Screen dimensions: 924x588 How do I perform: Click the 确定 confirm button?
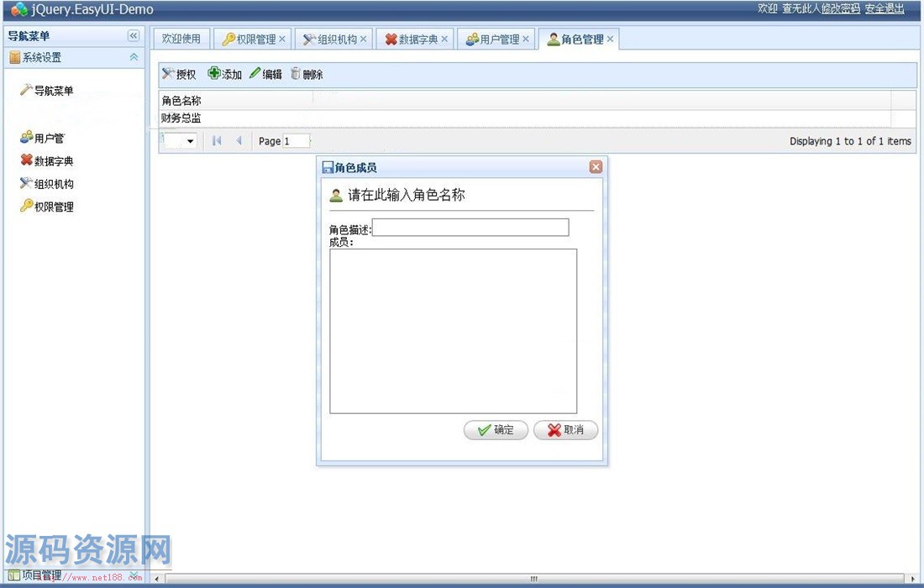496,430
